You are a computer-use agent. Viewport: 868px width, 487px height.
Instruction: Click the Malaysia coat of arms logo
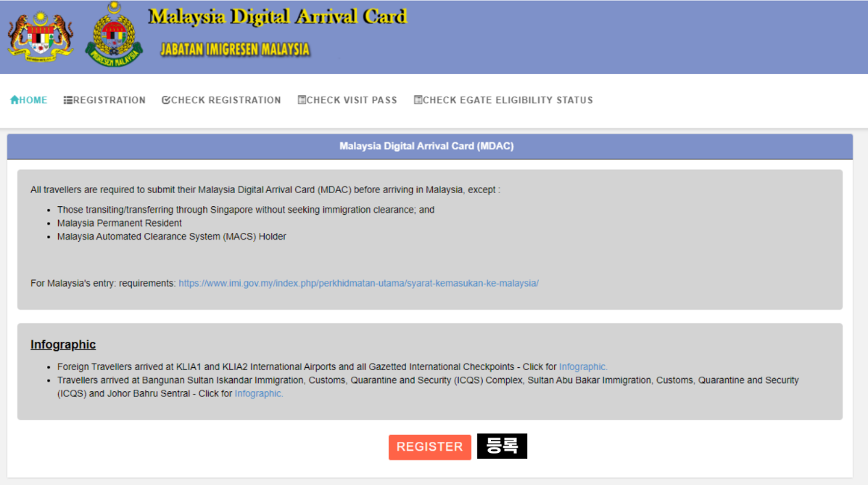(x=41, y=36)
